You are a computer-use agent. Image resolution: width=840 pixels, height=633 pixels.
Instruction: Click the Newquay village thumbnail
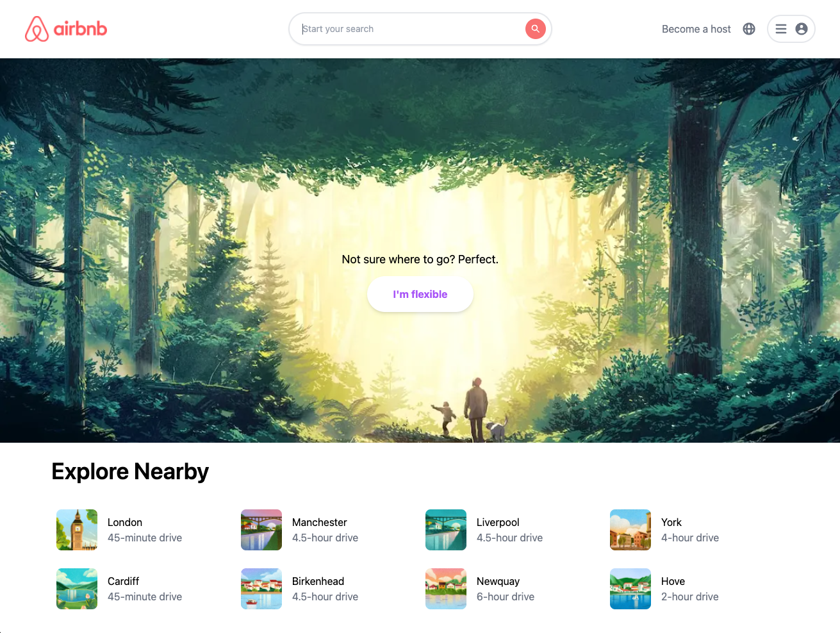446,589
